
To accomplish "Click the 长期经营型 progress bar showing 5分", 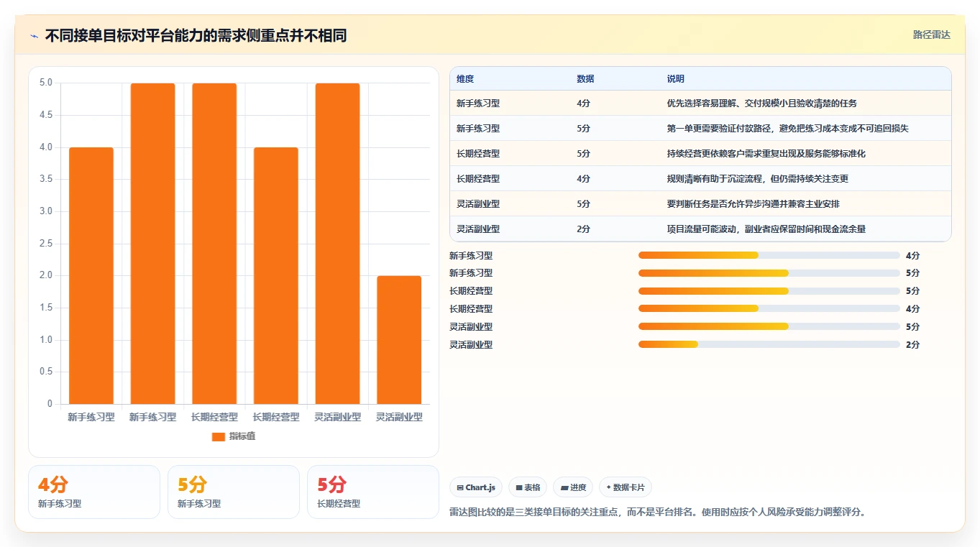I will [x=769, y=291].
